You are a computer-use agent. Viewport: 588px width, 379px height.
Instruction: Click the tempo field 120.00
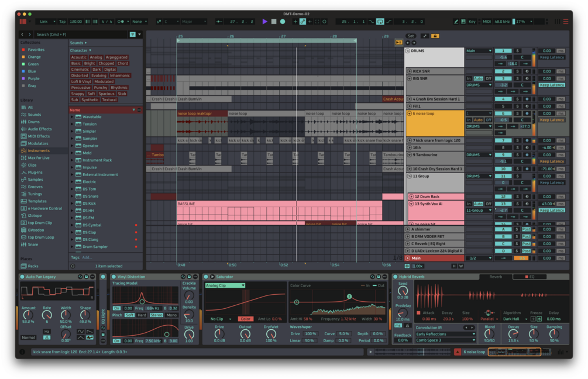pyautogui.click(x=75, y=22)
